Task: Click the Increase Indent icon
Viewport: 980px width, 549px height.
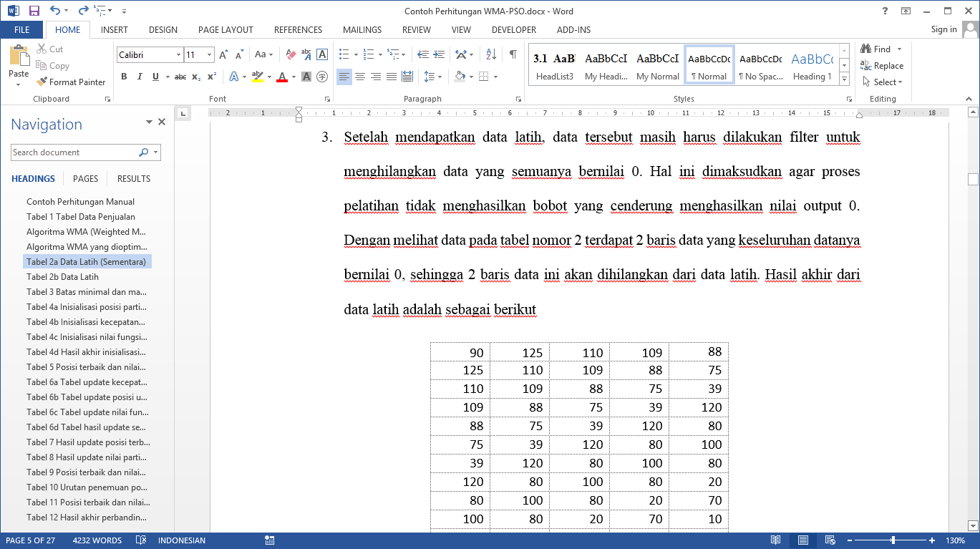Action: 438,54
